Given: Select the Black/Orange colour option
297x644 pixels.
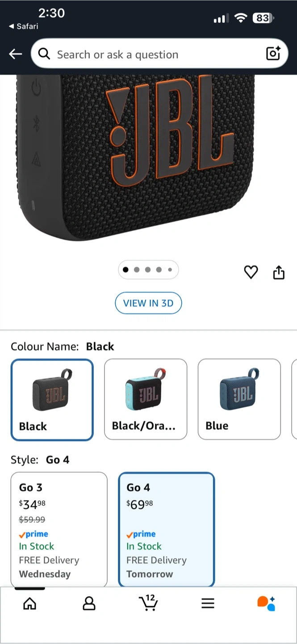Looking at the screenshot, I should [146, 399].
